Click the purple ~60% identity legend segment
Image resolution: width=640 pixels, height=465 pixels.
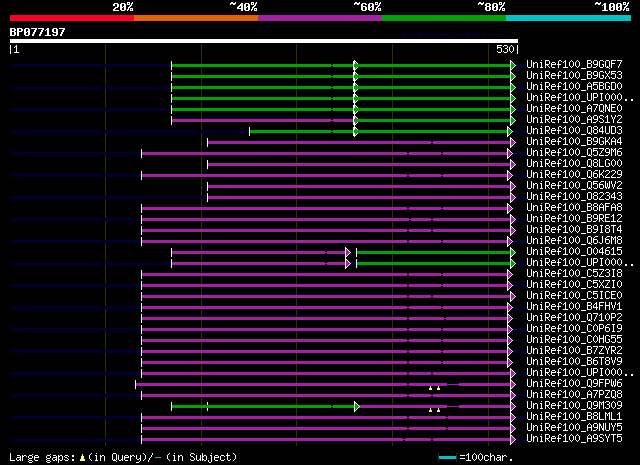(x=320, y=18)
